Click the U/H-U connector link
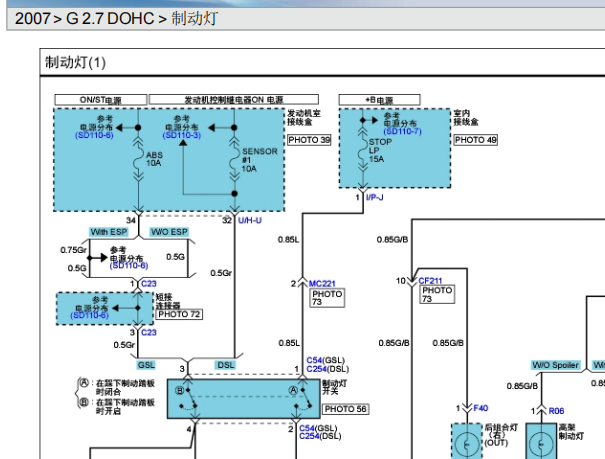Image resolution: width=605 pixels, height=459 pixels. pos(250,220)
